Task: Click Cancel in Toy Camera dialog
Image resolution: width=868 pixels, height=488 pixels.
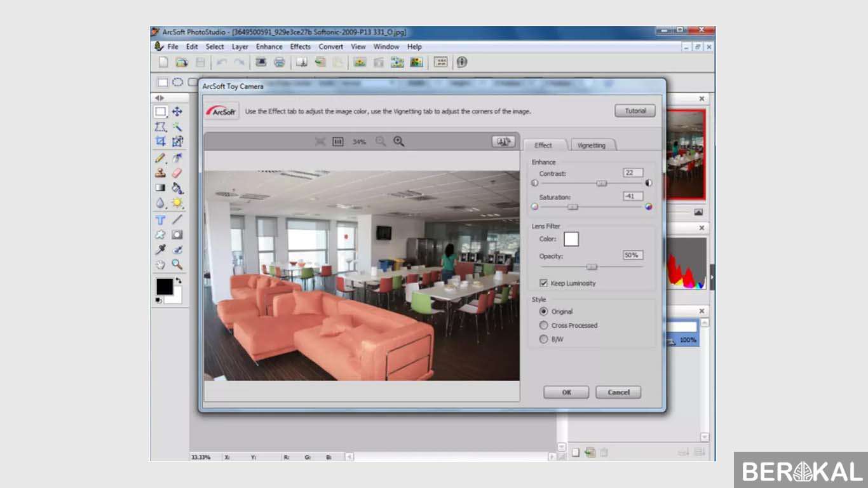Action: pyautogui.click(x=618, y=392)
